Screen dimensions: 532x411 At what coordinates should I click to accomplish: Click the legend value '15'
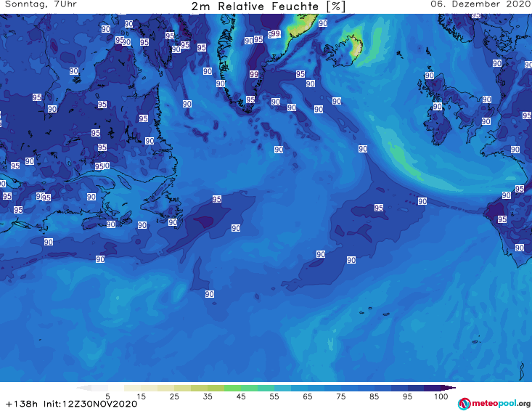click(141, 396)
